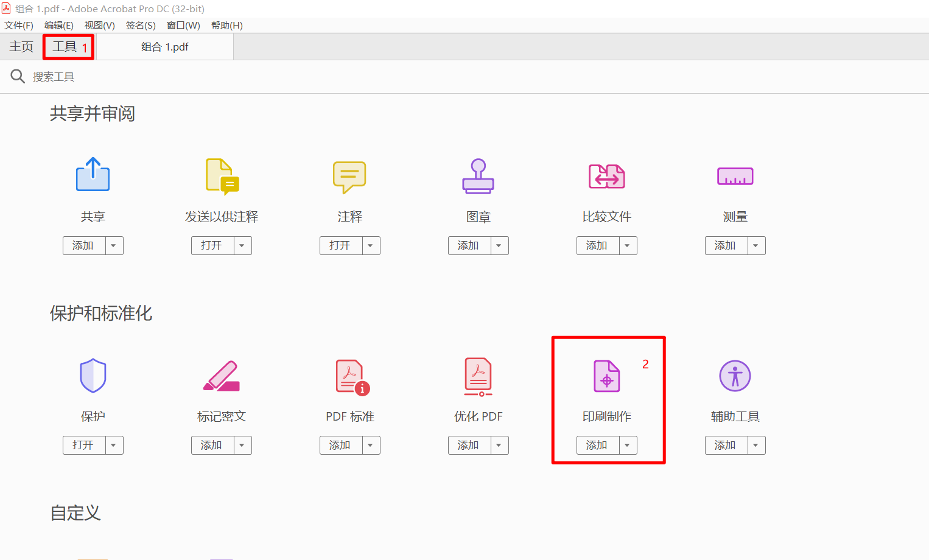Screen dimensions: 929x560
Task: Switch to the 主页 tab
Action: pos(21,46)
